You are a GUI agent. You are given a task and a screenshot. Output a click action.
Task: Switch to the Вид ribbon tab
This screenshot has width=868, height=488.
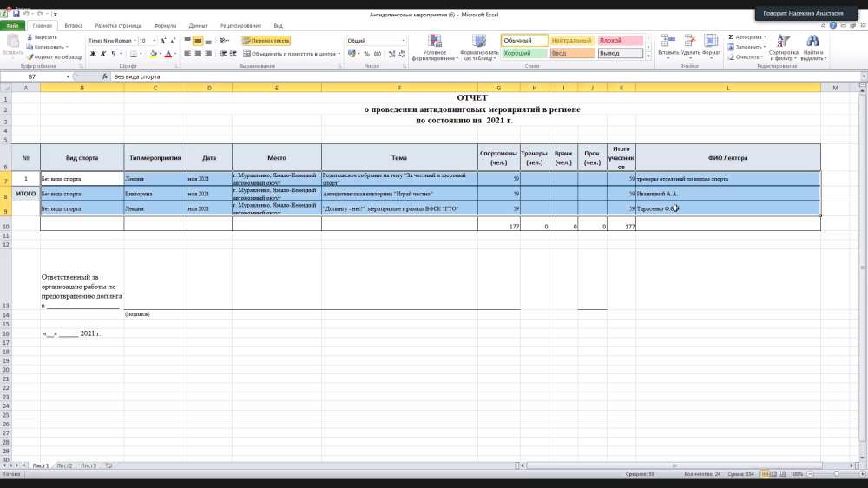(278, 25)
